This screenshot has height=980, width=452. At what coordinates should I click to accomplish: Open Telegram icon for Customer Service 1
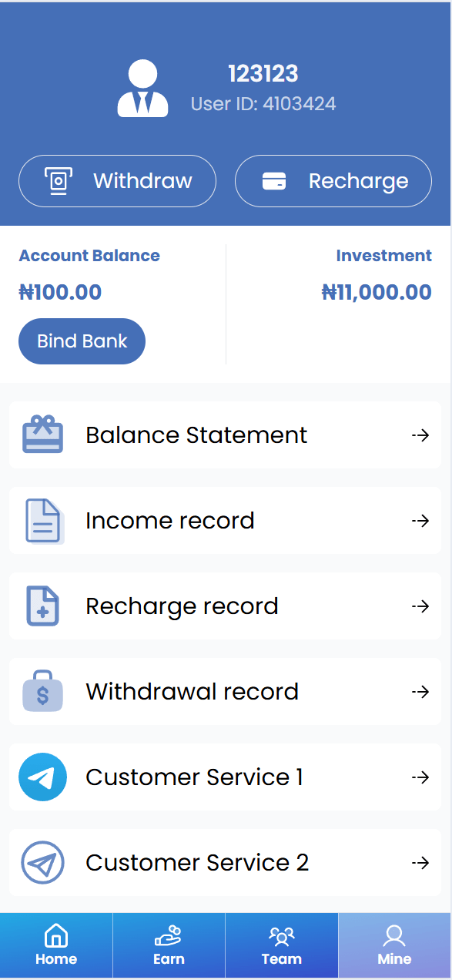pyautogui.click(x=42, y=777)
